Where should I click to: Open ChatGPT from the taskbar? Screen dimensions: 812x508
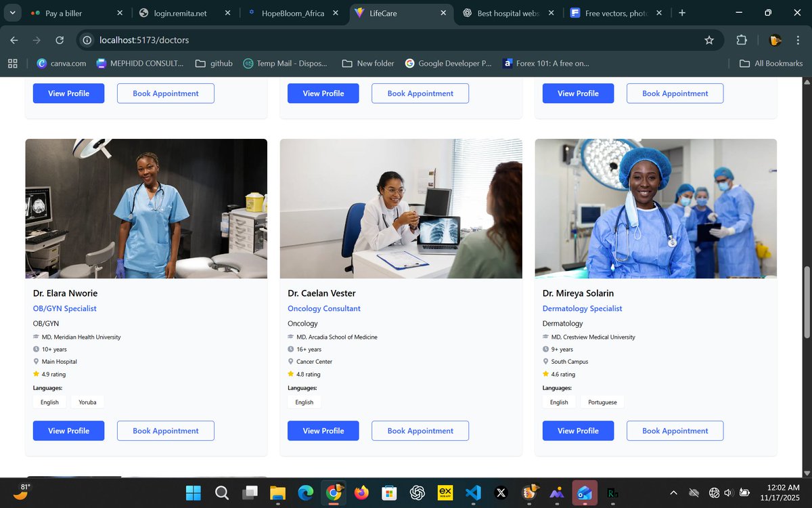tap(417, 493)
